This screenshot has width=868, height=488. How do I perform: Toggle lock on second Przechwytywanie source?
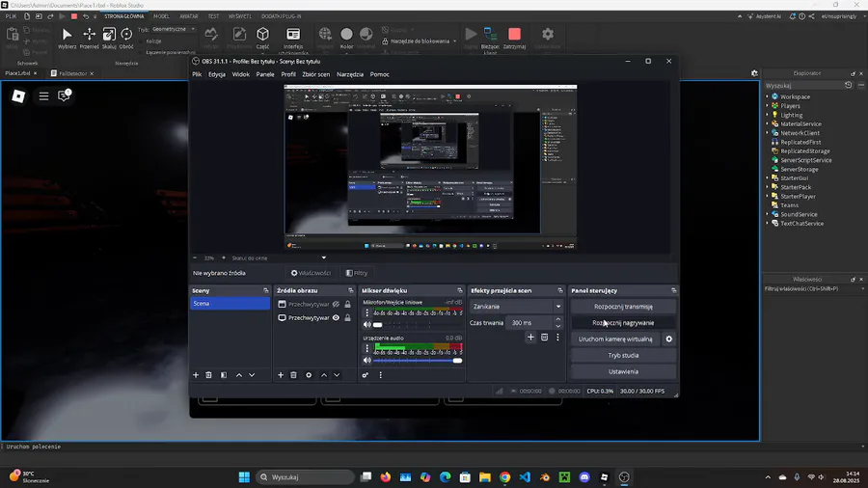(x=347, y=317)
